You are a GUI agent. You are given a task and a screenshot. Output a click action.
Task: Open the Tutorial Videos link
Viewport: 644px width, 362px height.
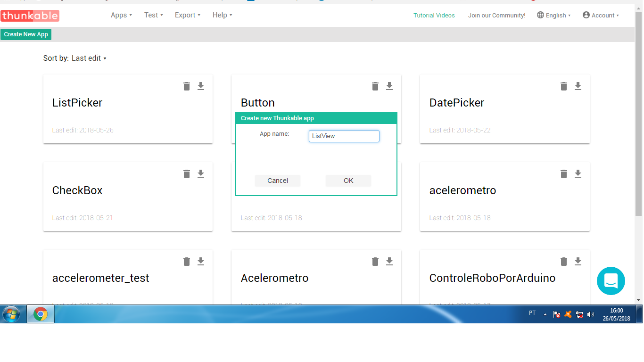tap(434, 15)
